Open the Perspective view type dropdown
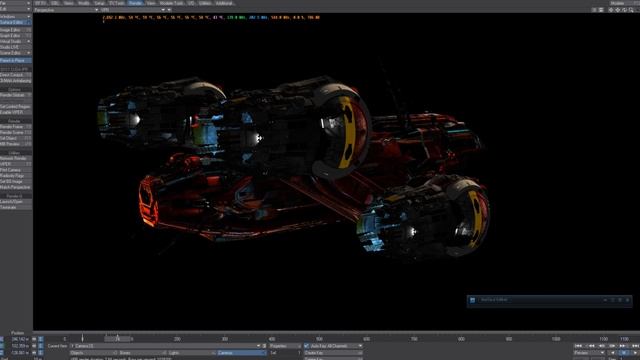 [66, 10]
